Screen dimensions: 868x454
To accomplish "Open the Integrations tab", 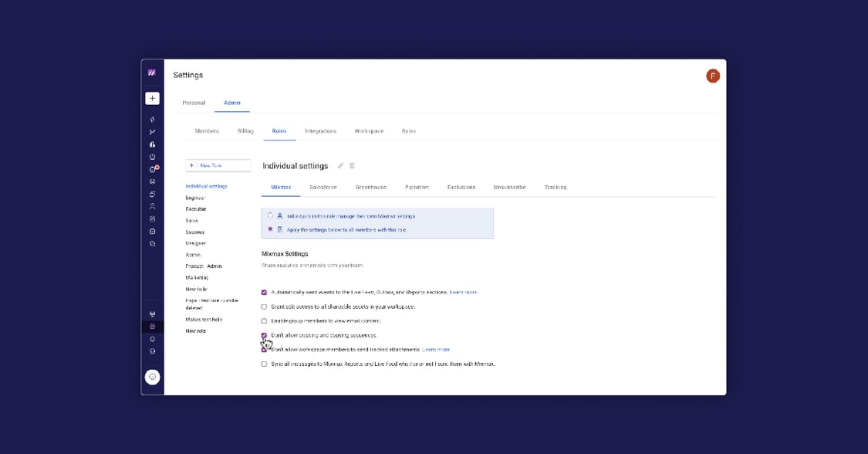I will tap(320, 131).
